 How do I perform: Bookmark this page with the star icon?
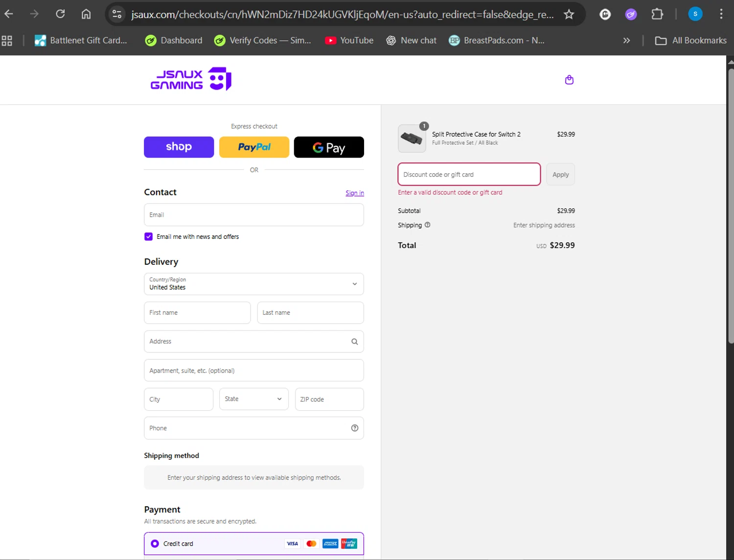569,14
